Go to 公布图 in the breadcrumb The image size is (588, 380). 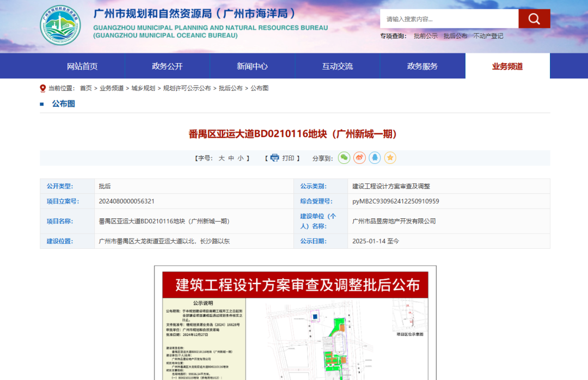[x=260, y=88]
